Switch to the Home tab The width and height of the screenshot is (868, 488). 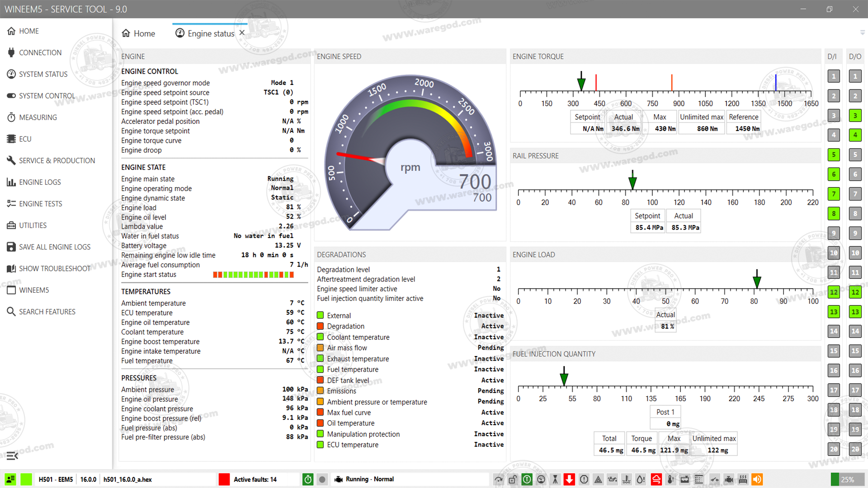(x=139, y=33)
